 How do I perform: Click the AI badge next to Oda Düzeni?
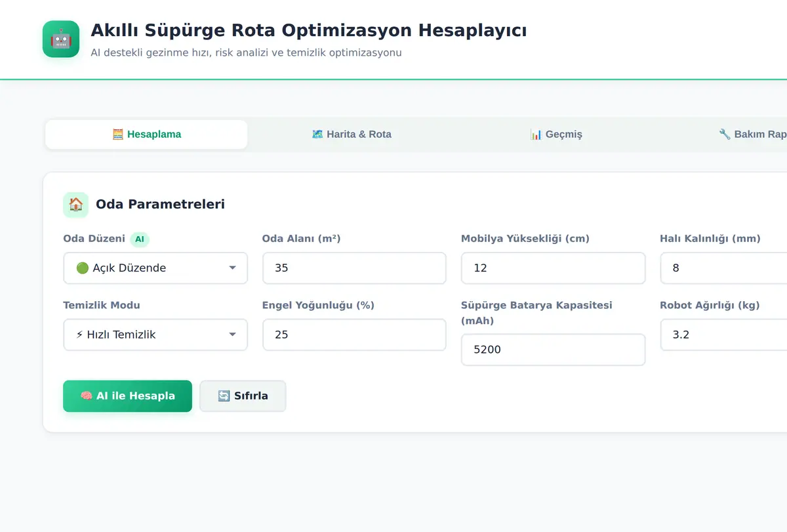(x=140, y=239)
